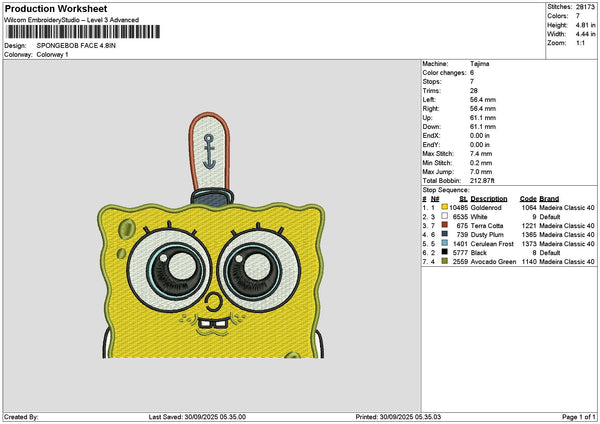The width and height of the screenshot is (600, 424).
Task: Click the Machine value 'Tajima'
Action: [x=479, y=64]
